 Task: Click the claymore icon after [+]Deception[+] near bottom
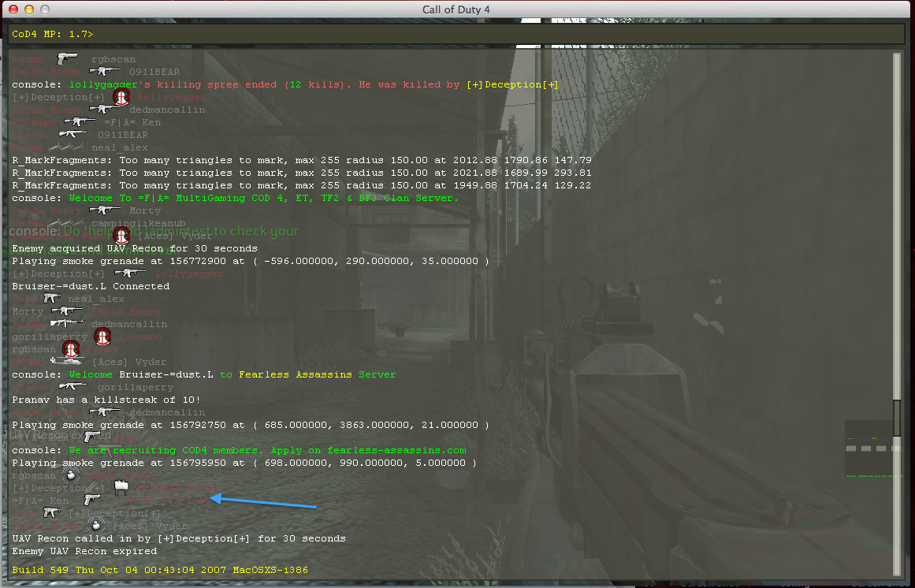121,487
